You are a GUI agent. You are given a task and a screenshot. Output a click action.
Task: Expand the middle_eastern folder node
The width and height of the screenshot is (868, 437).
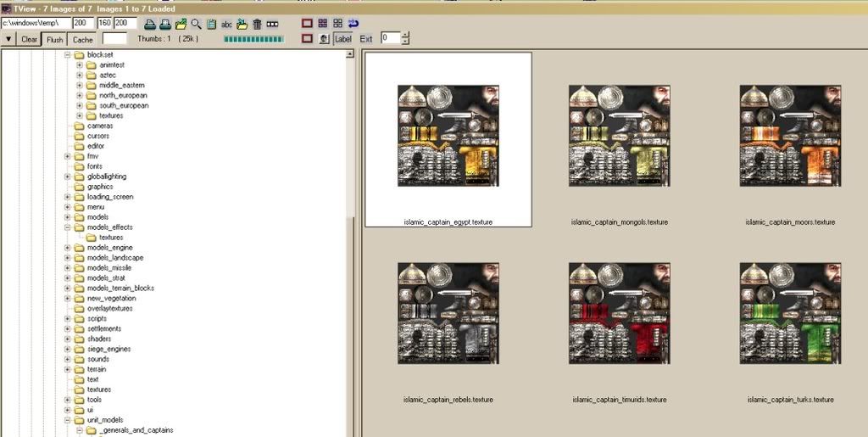point(80,86)
